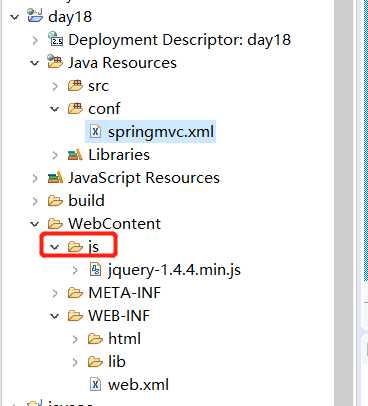
Task: Select the web.xml file name
Action: click(x=138, y=385)
